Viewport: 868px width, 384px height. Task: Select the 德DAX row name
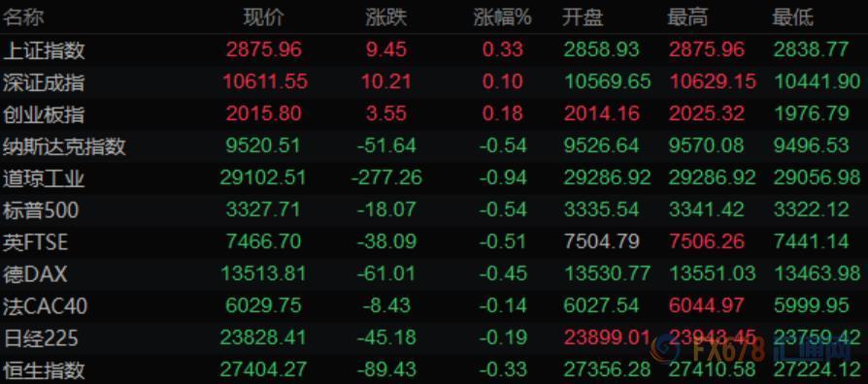[x=35, y=274]
